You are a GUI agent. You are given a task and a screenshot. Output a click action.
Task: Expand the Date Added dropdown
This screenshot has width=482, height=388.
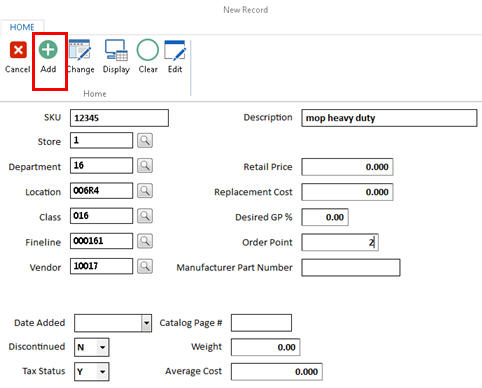[146, 323]
